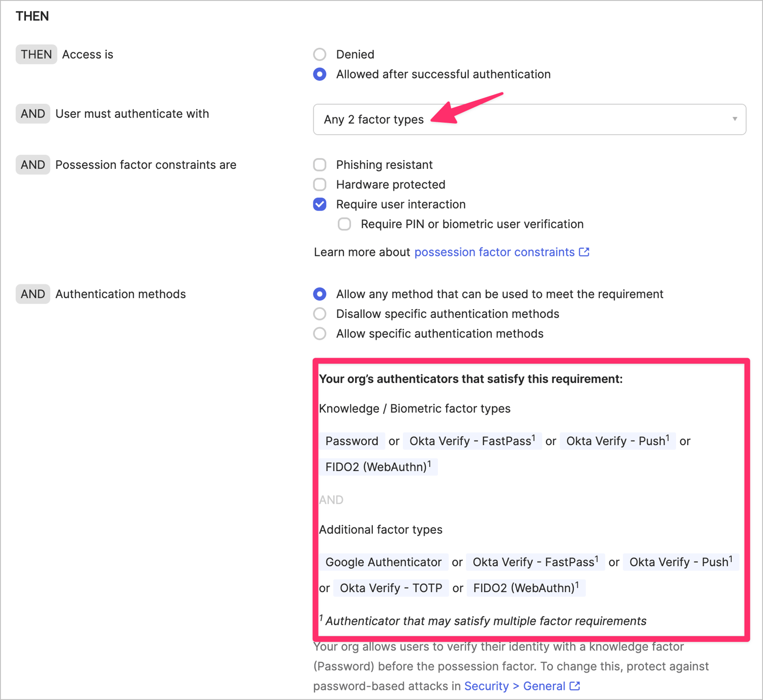Open the Any 2 factor types dropdown

coord(529,119)
